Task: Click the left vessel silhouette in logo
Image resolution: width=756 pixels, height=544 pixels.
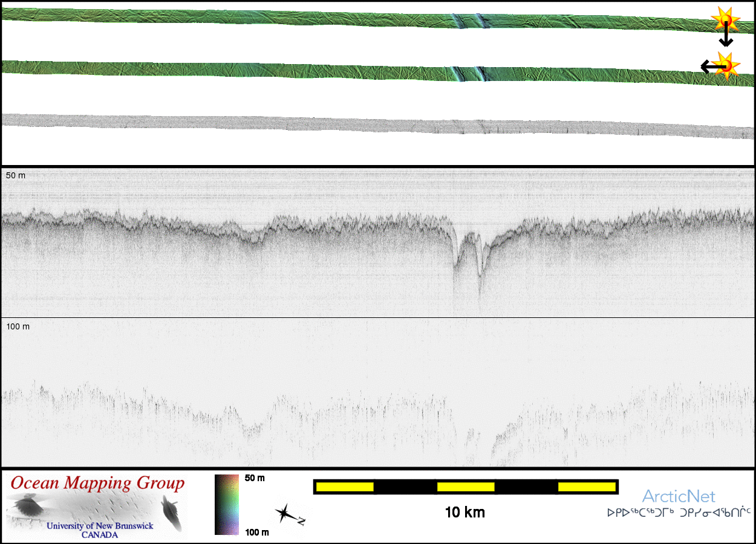Action: pos(26,505)
